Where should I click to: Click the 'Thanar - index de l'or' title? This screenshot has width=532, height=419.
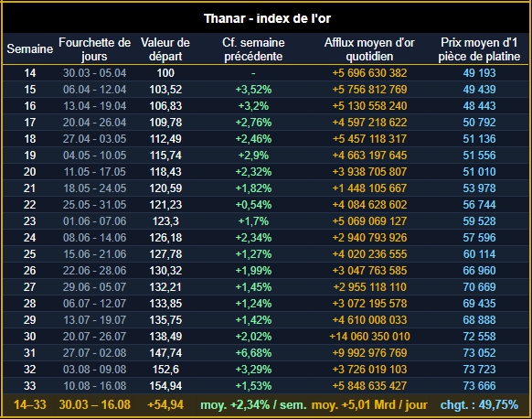[267, 18]
